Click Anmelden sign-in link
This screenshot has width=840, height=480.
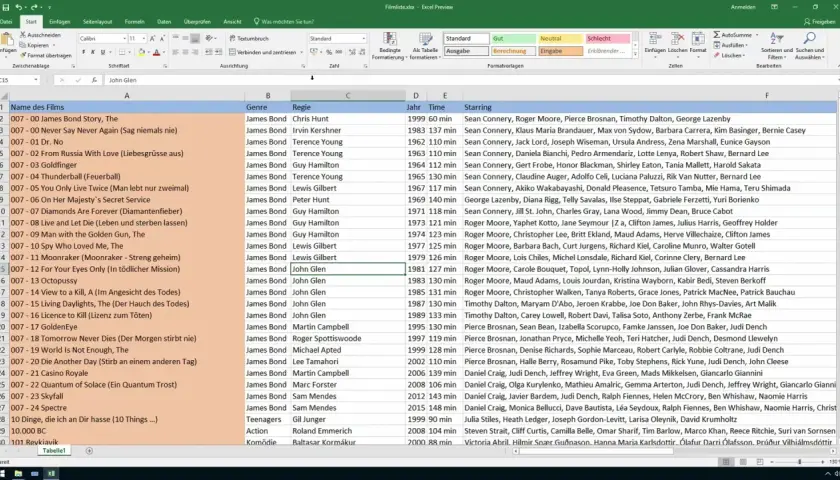[x=743, y=7]
